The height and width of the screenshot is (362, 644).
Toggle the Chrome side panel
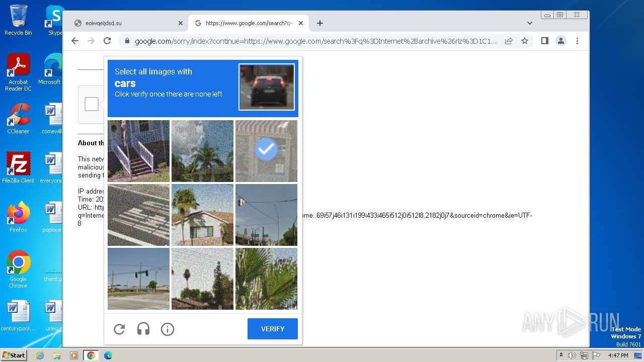545,41
